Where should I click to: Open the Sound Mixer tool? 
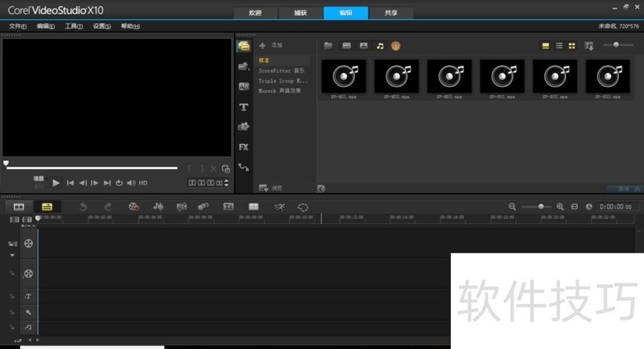pos(158,207)
